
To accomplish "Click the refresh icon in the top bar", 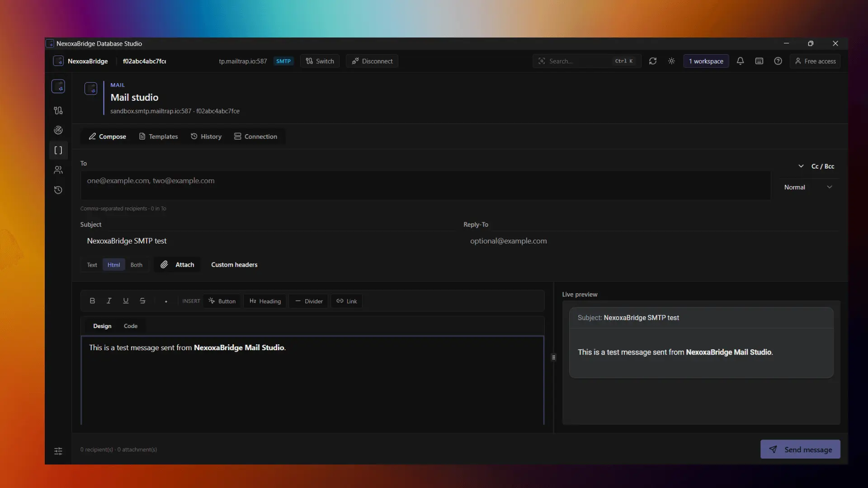I will pyautogui.click(x=653, y=61).
